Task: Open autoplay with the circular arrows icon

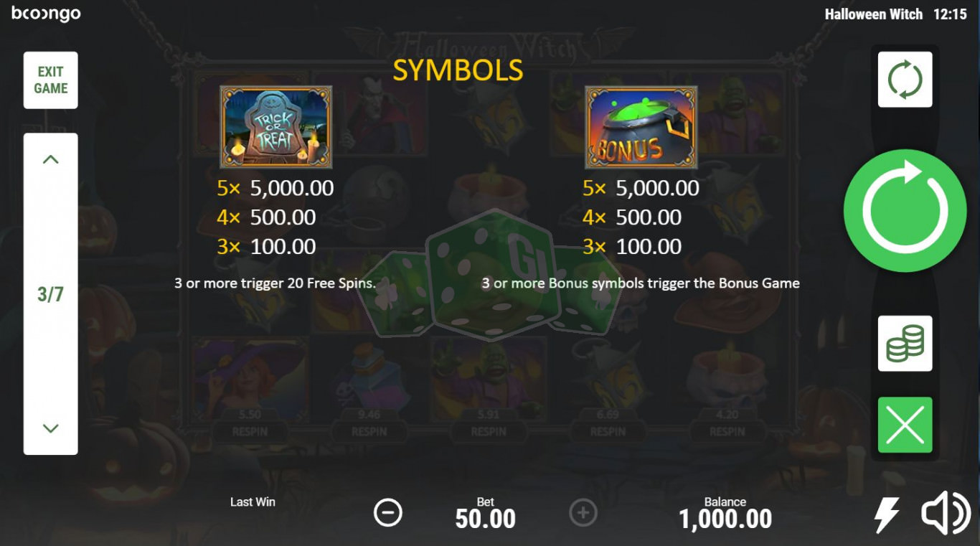Action: click(905, 80)
